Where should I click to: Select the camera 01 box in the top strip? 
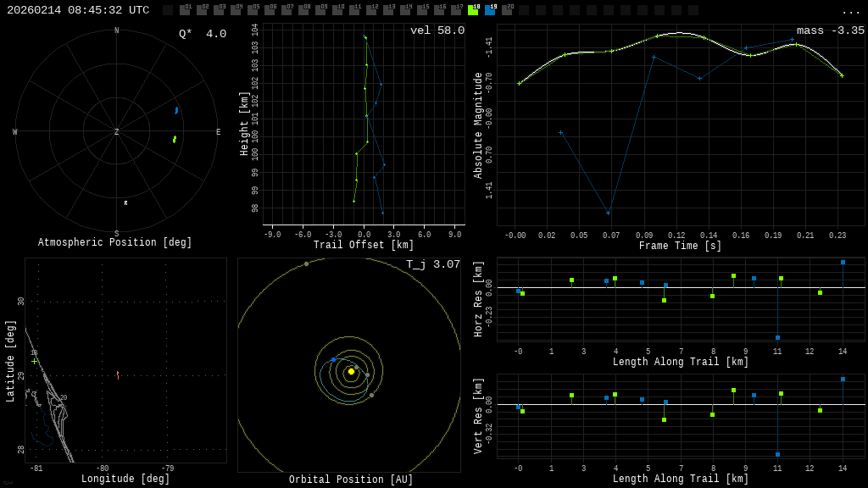[x=185, y=10]
